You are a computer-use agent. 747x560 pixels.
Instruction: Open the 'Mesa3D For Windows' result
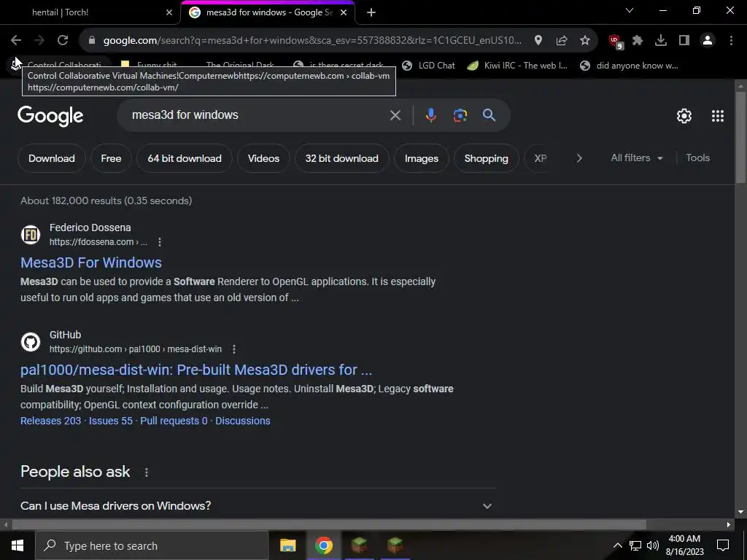[x=91, y=262]
